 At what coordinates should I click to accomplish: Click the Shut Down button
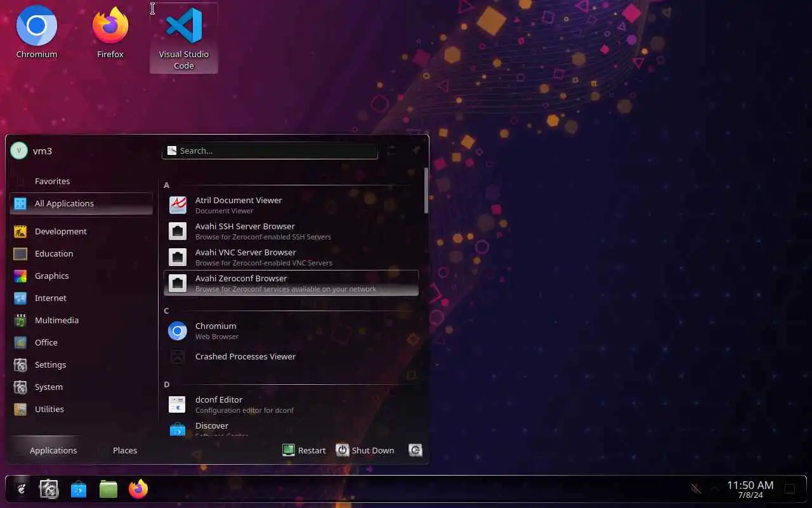click(x=365, y=450)
